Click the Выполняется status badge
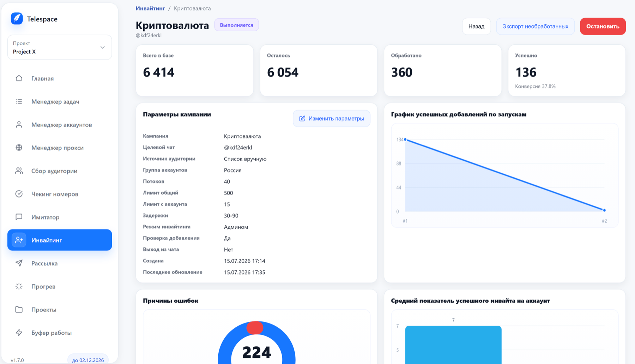This screenshot has width=635, height=364. pos(236,25)
